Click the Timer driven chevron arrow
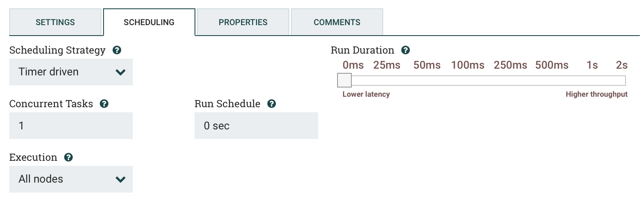 pos(120,72)
